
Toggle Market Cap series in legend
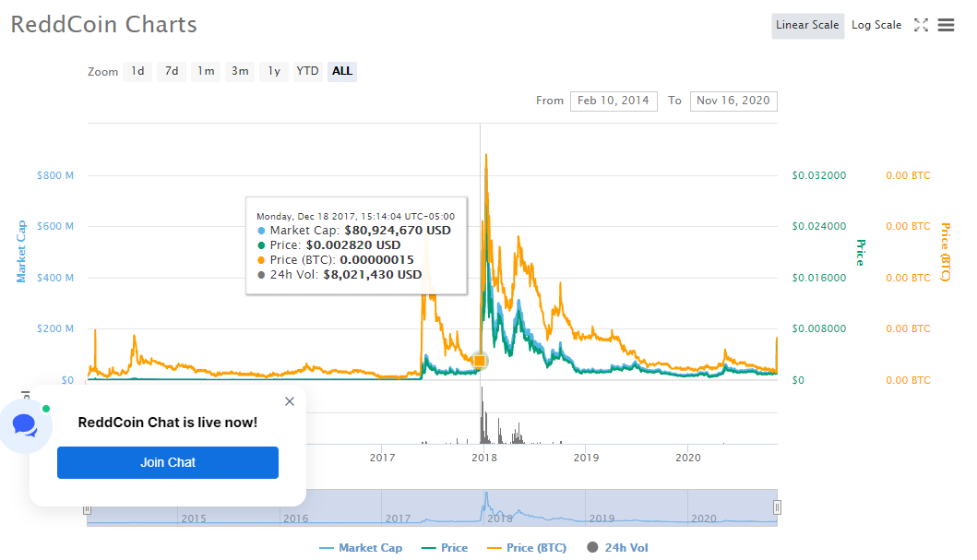[x=361, y=548]
